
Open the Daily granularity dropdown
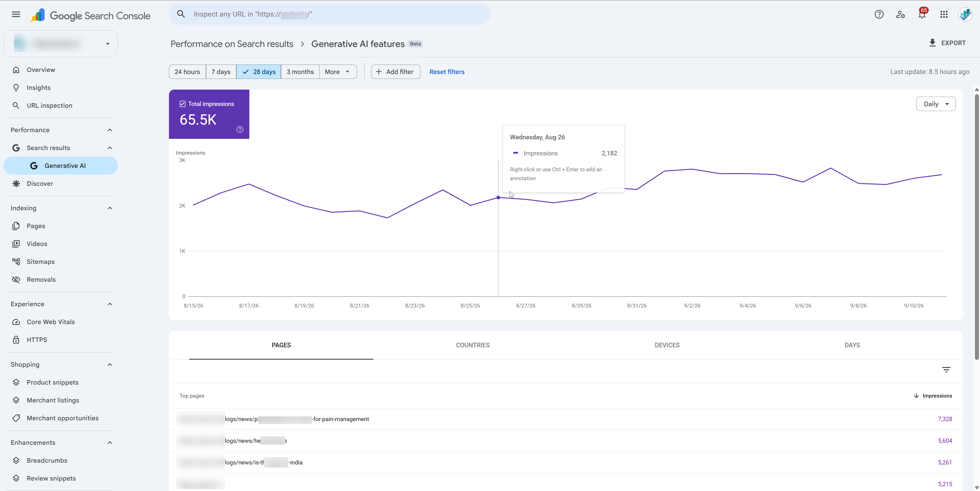coord(936,104)
